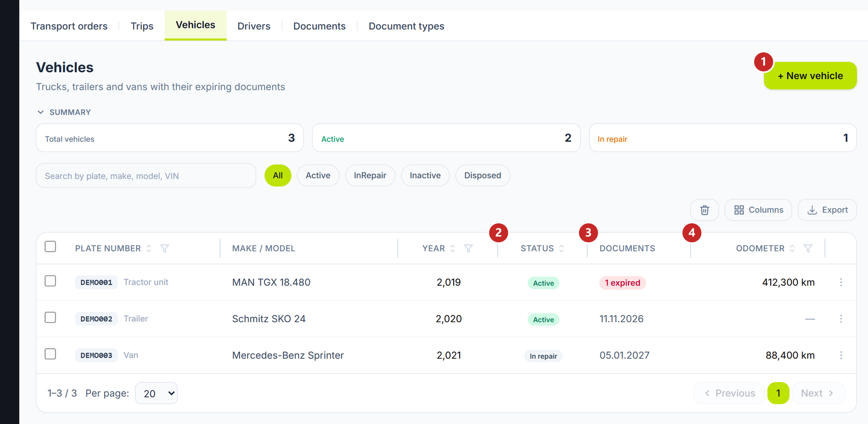Image resolution: width=868 pixels, height=424 pixels.
Task: Click the Active summary card
Action: 446,138
